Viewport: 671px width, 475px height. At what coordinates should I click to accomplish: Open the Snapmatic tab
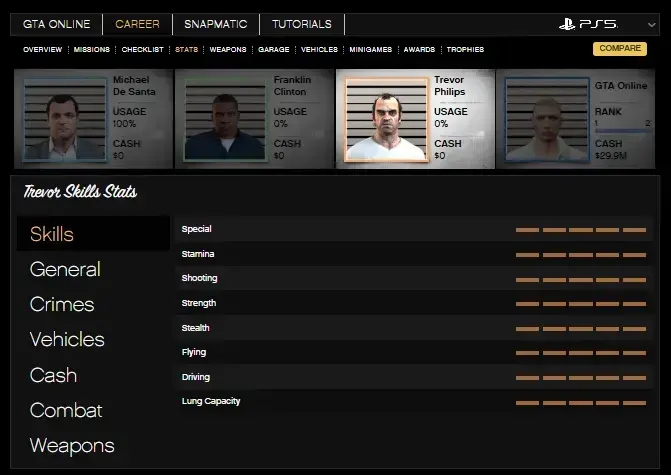coord(215,24)
